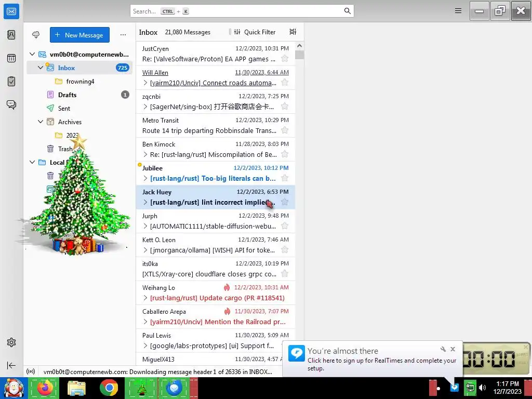Select the frowning4 folder
This screenshot has width=532, height=399.
click(79, 81)
